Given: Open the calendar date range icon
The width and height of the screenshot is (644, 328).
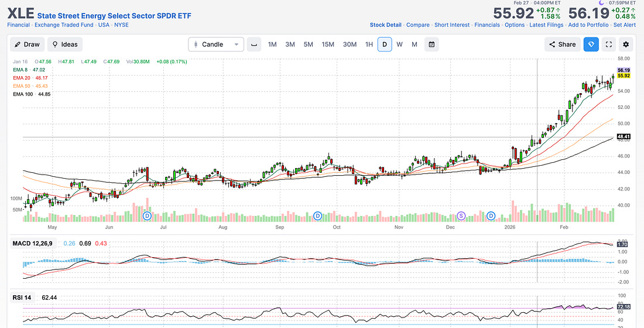Looking at the screenshot, I should pos(431,45).
